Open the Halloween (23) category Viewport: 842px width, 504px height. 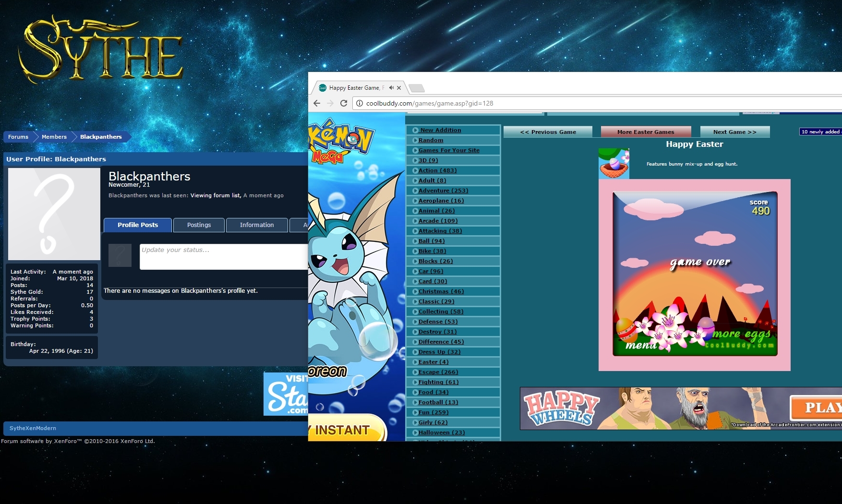442,432
